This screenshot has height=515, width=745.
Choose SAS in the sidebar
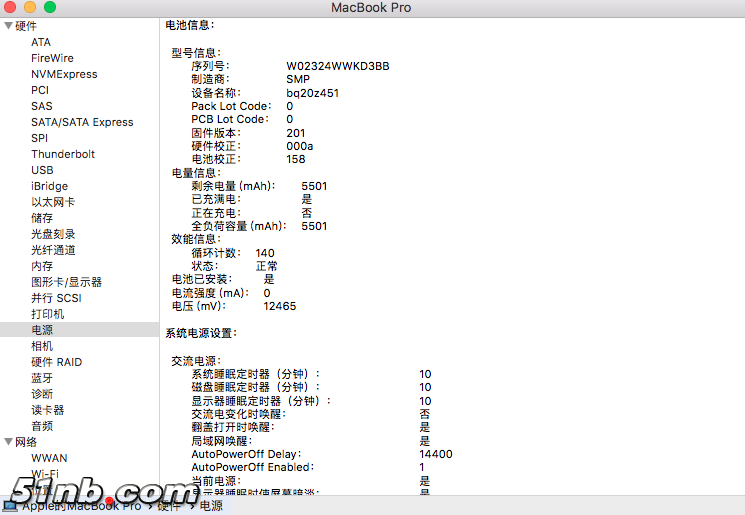[x=42, y=106]
